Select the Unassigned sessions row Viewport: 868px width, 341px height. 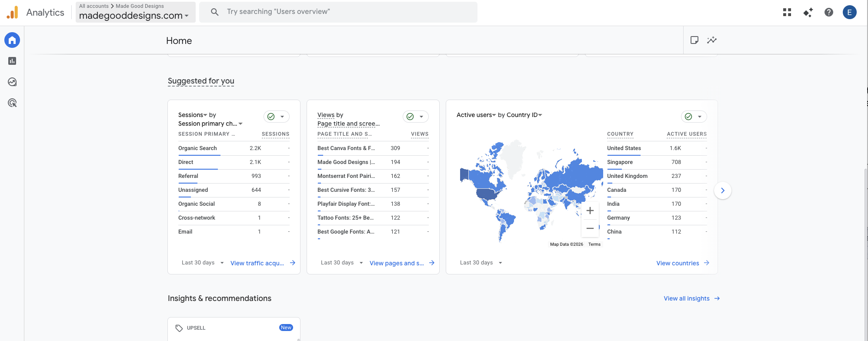(234, 190)
